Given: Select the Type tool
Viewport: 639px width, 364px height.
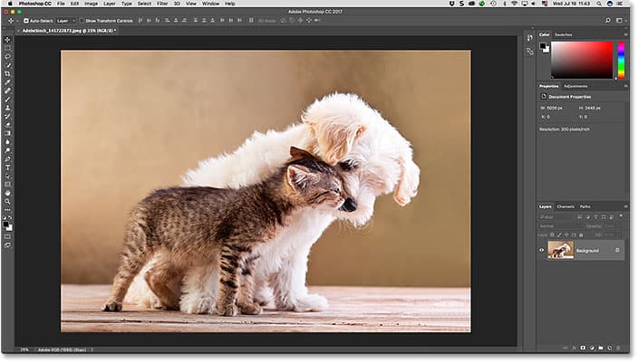Looking at the screenshot, I should (7, 168).
